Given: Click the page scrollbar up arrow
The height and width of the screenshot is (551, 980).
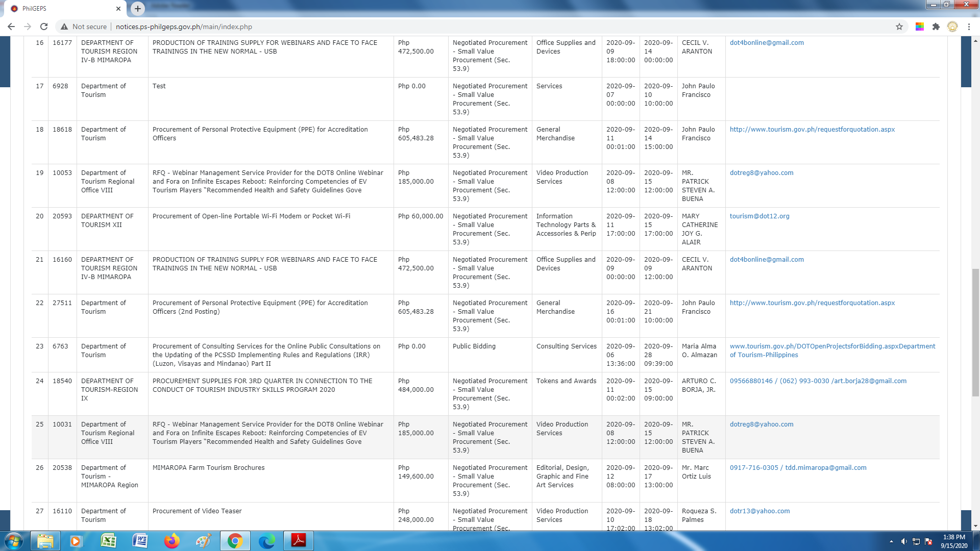Looking at the screenshot, I should tap(975, 41).
